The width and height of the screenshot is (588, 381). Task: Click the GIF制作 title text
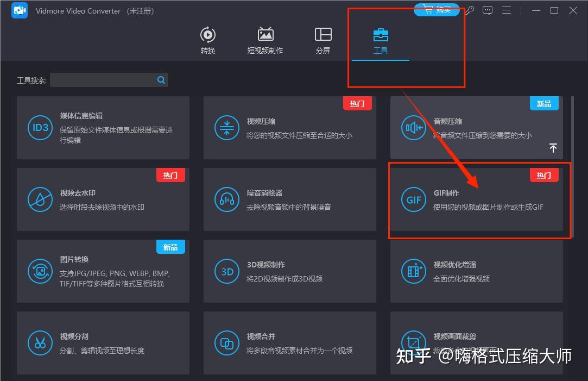(x=446, y=193)
